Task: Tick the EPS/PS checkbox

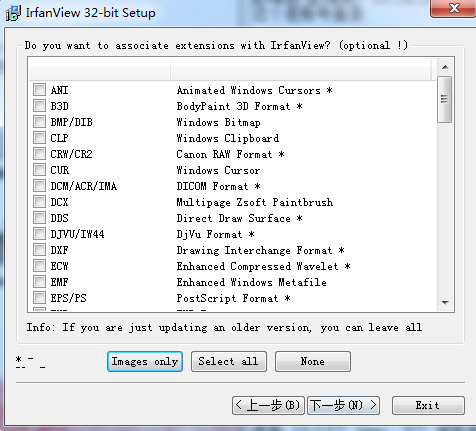Action: pos(39,298)
